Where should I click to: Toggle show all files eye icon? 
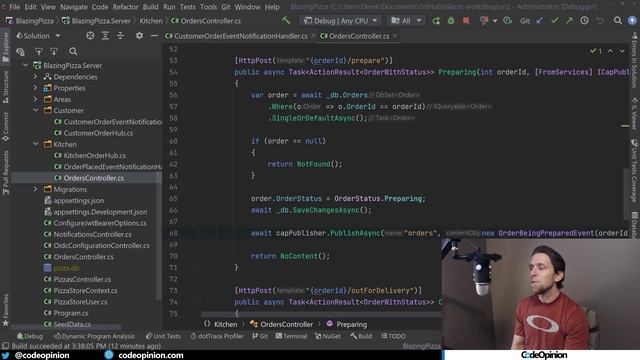[x=20, y=51]
